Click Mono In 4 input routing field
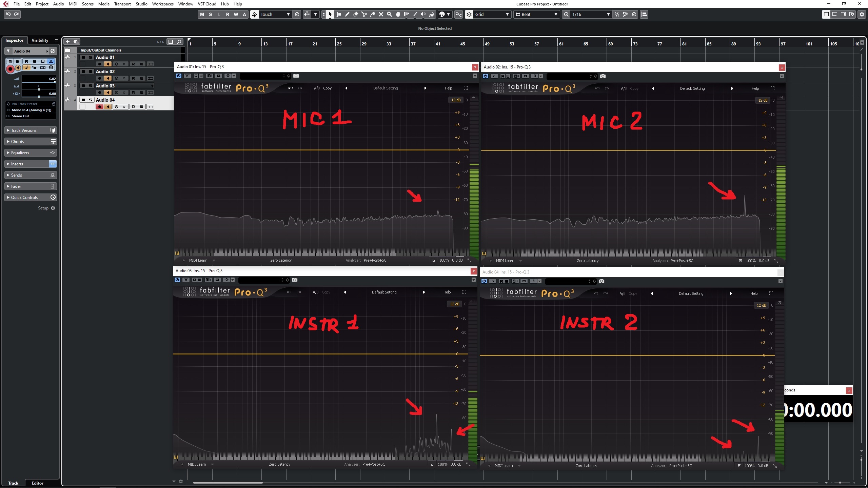Viewport: 868px width, 488px height. click(31, 110)
